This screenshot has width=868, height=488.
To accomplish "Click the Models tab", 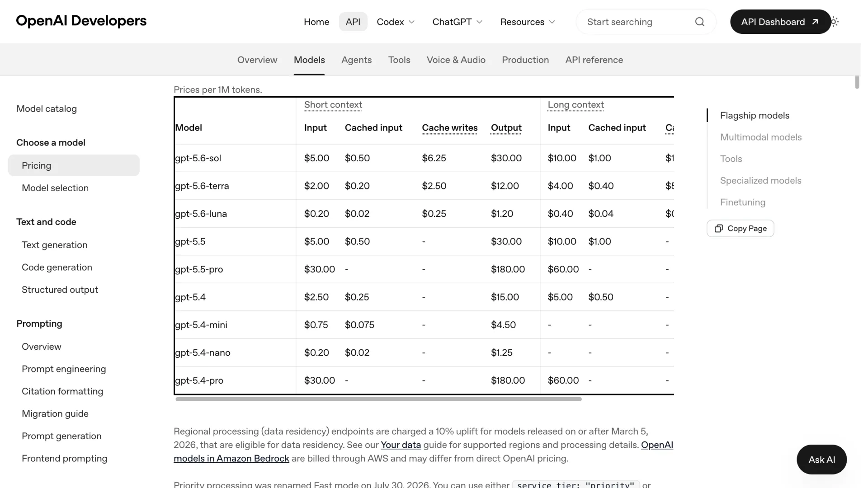I will 309,60.
